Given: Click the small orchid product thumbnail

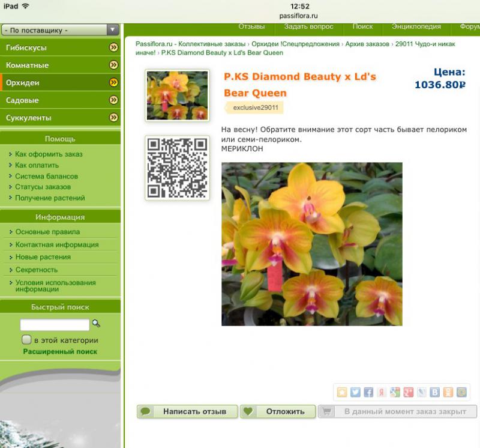Looking at the screenshot, I should pyautogui.click(x=177, y=95).
